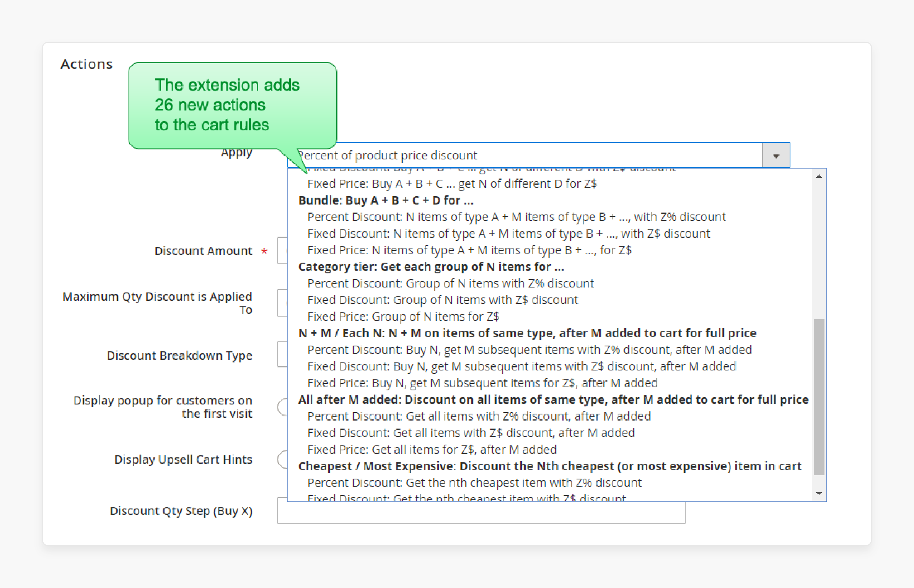
Task: Click the Maximum Qty Discount is Applied To label
Action: pos(157,304)
